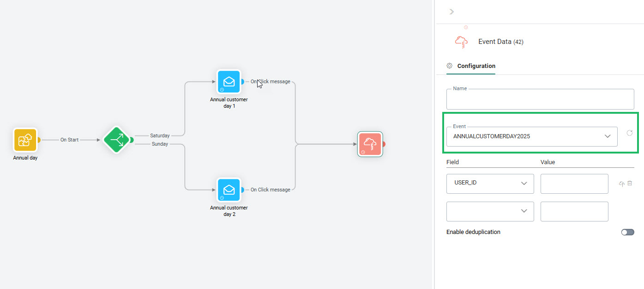Switch to the Configuration tab
644x289 pixels.
[476, 66]
